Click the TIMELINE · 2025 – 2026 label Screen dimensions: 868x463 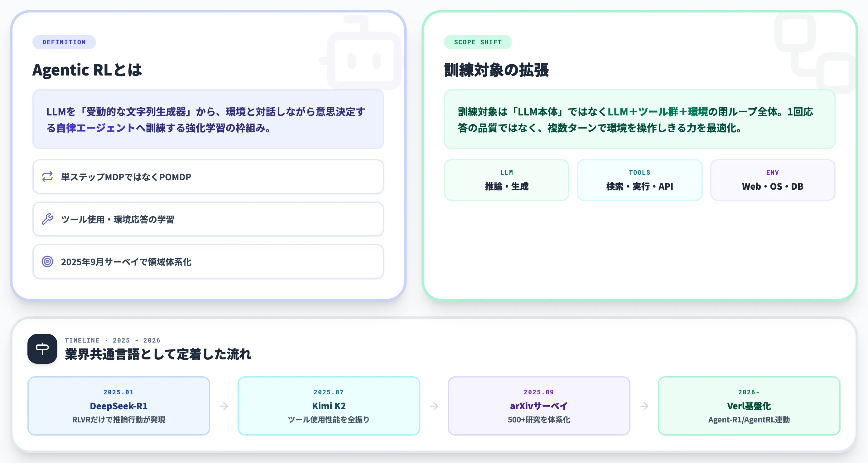113,340
